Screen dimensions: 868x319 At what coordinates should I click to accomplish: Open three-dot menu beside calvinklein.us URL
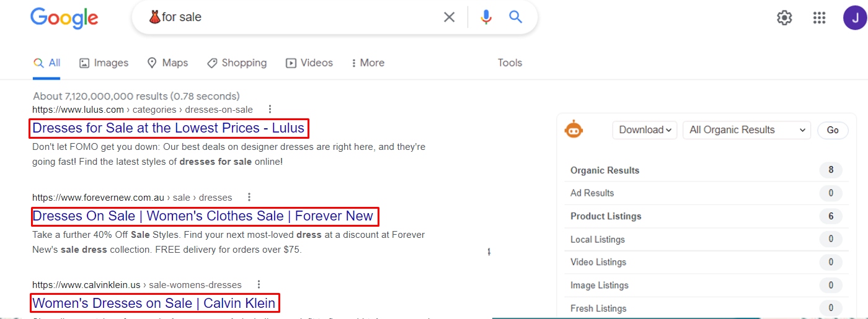pyautogui.click(x=259, y=285)
